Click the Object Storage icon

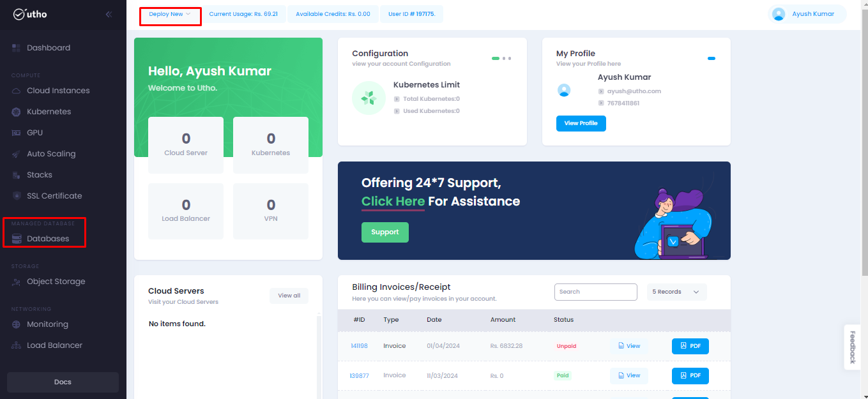click(16, 282)
